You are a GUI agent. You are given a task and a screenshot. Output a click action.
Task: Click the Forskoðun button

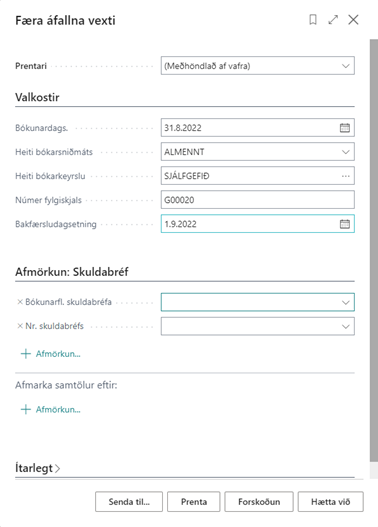tap(259, 502)
